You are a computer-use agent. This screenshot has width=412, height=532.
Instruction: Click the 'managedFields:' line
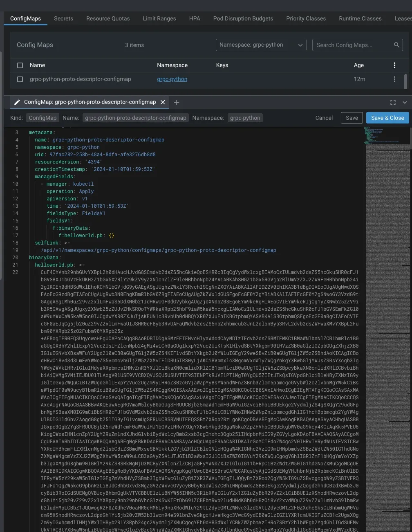pyautogui.click(x=56, y=177)
